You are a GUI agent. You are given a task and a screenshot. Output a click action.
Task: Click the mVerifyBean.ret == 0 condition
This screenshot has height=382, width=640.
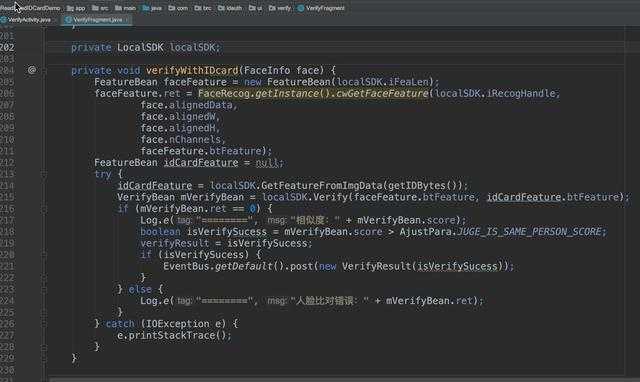click(198, 209)
